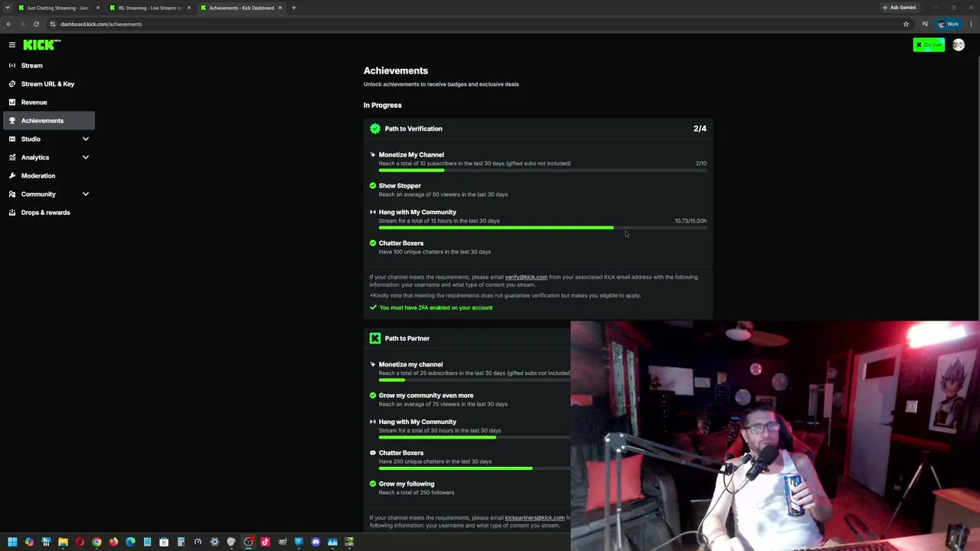Close the Just Chatting Streaming tab
The image size is (980, 551).
coord(98,8)
